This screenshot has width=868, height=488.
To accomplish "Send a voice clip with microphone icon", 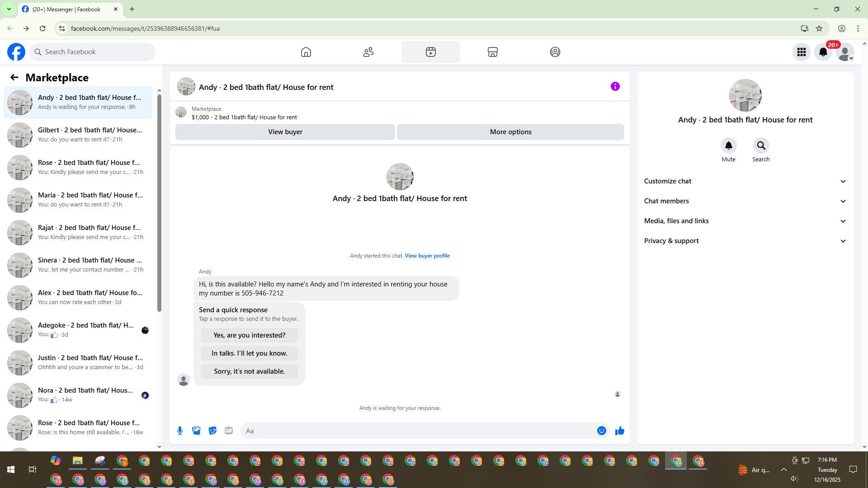I will 180,431.
